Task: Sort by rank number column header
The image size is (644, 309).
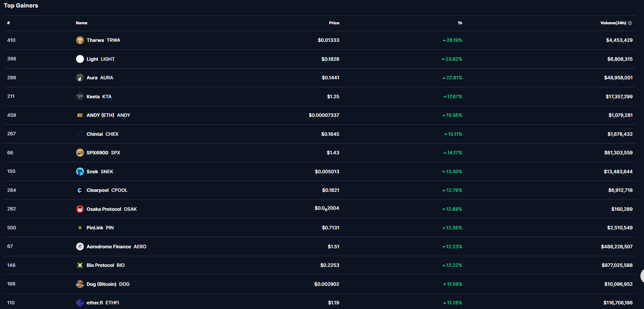Action: (9, 23)
